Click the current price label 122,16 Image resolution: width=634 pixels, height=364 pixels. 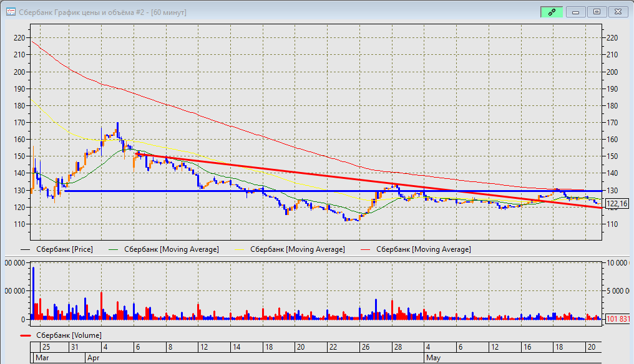pos(617,203)
